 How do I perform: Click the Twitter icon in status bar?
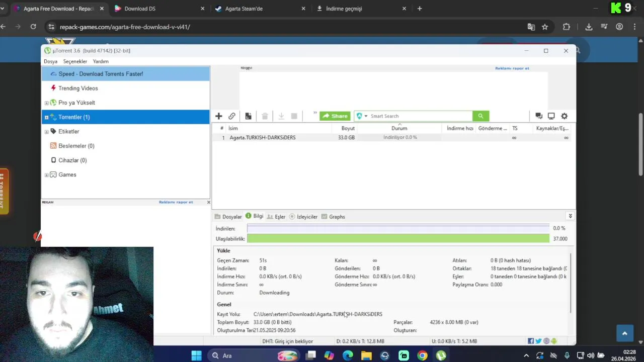[538, 341]
